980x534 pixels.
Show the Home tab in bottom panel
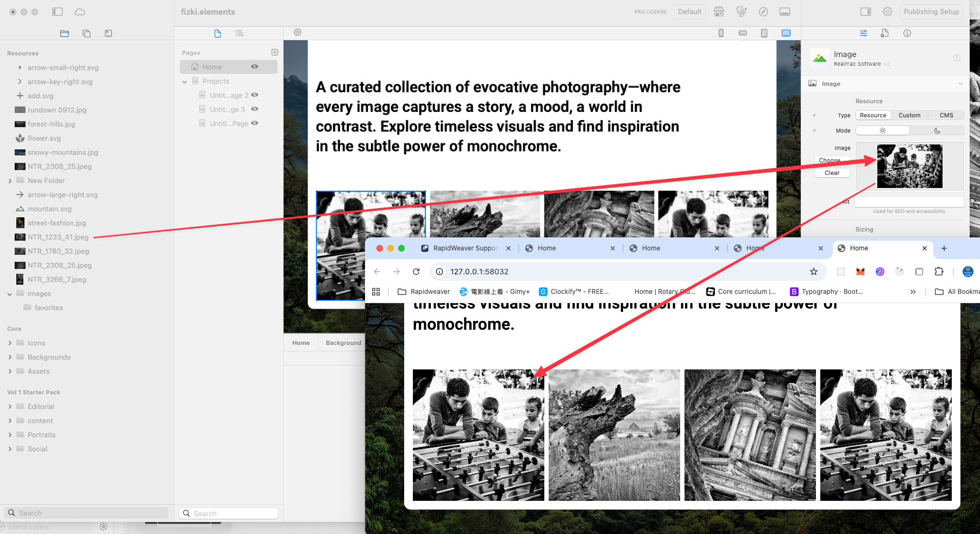click(x=301, y=343)
